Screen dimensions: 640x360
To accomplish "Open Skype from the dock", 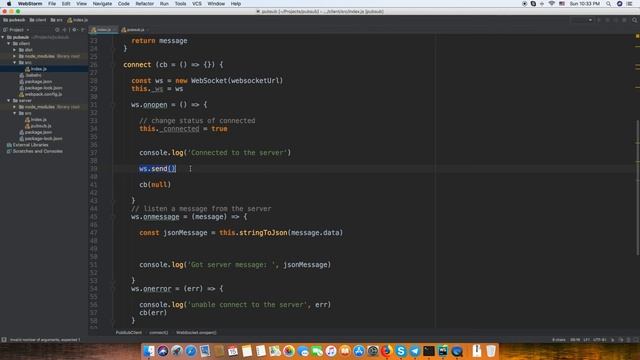I will point(401,351).
